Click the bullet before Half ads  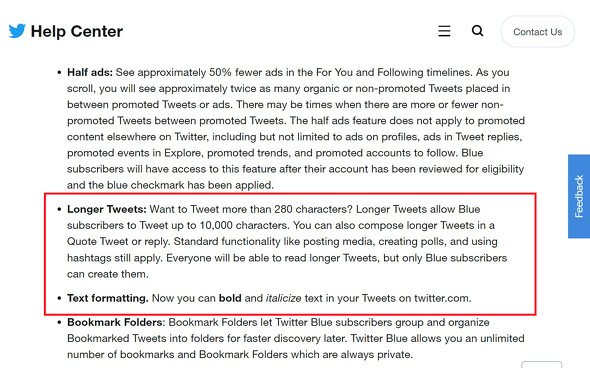(x=59, y=72)
